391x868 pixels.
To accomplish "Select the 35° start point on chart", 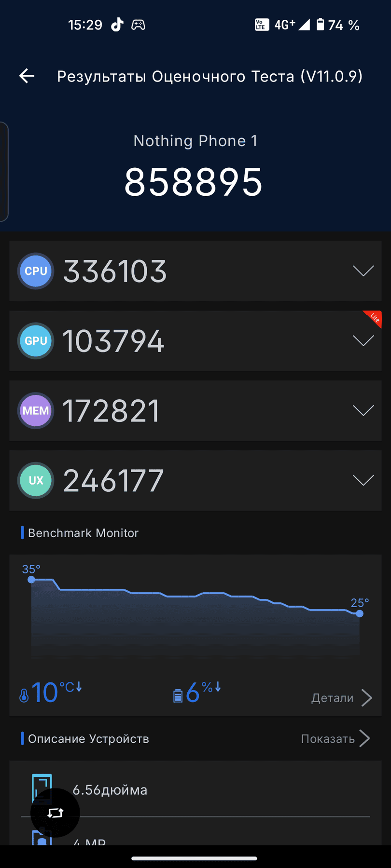I will point(31,579).
